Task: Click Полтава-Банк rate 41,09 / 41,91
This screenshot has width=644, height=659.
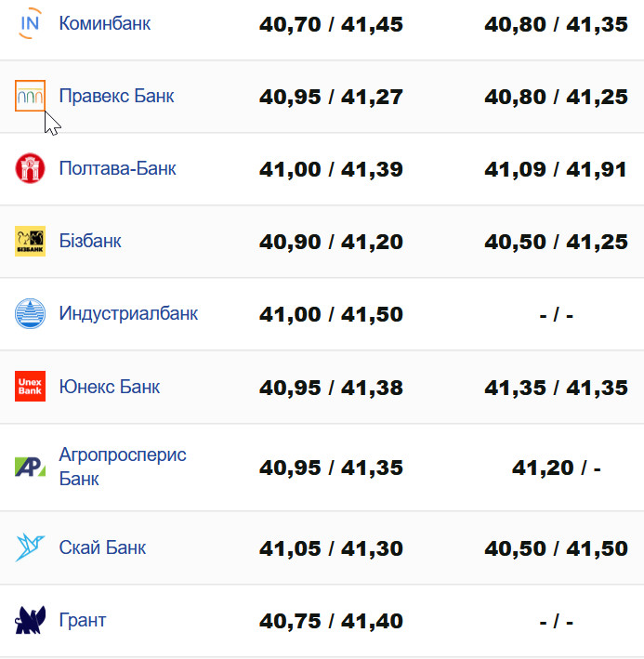Action: 556,169
